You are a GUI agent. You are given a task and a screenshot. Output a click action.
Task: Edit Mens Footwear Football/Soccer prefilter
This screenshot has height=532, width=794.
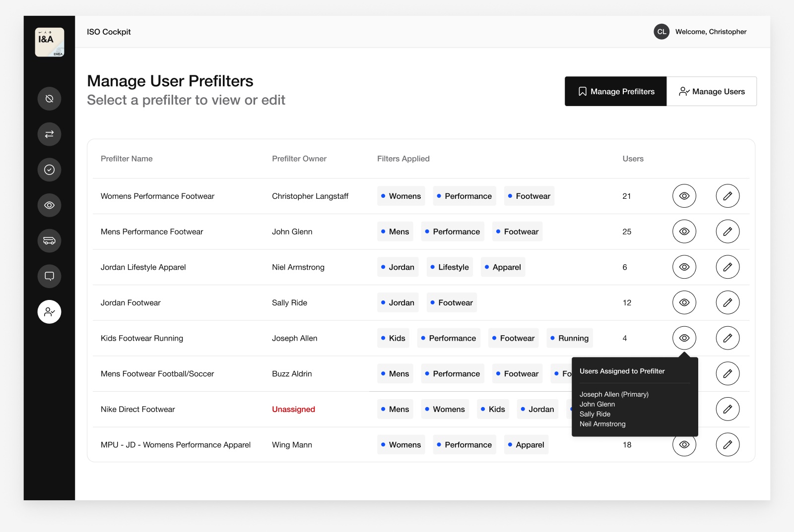coord(728,374)
